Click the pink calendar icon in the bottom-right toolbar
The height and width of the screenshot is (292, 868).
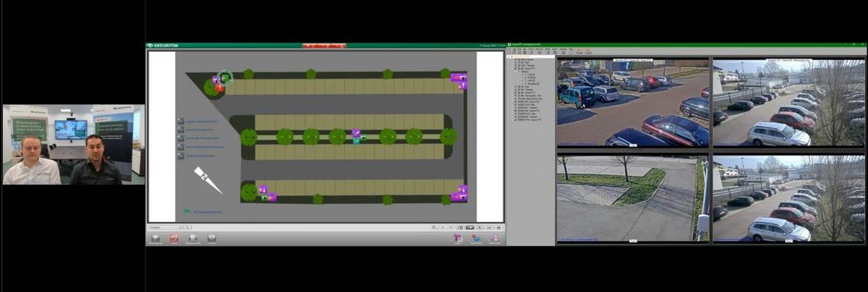(458, 239)
